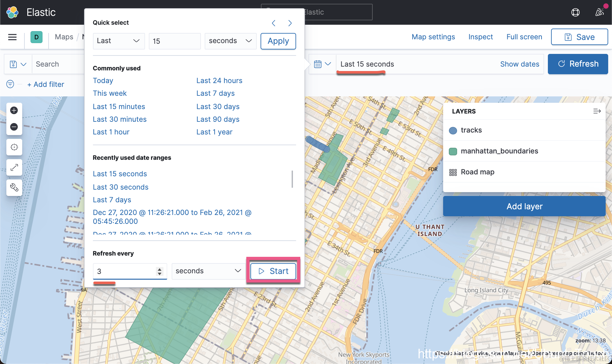The image size is (612, 364).
Task: Open quick select seconds unit dropdown
Action: pyautogui.click(x=230, y=41)
